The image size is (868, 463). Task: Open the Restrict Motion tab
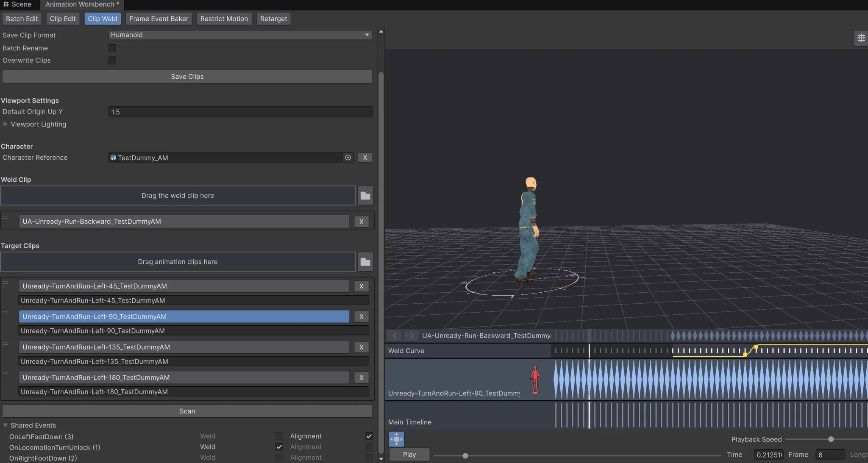(x=224, y=19)
